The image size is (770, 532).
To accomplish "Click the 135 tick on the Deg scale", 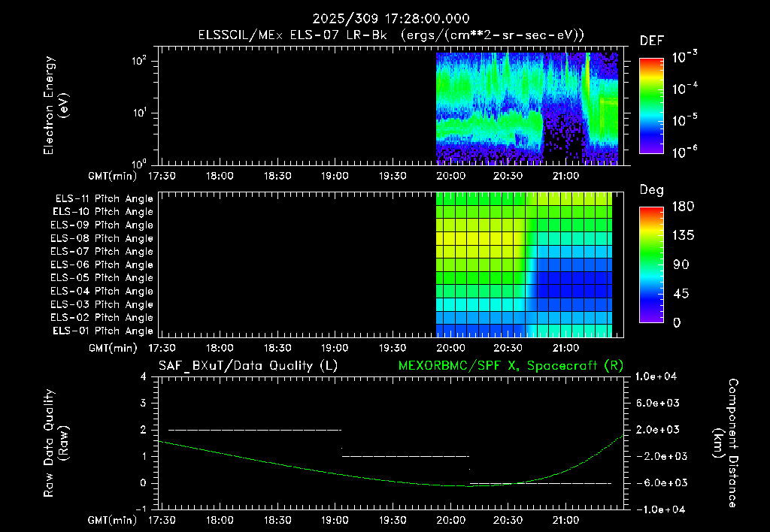I will click(x=683, y=236).
